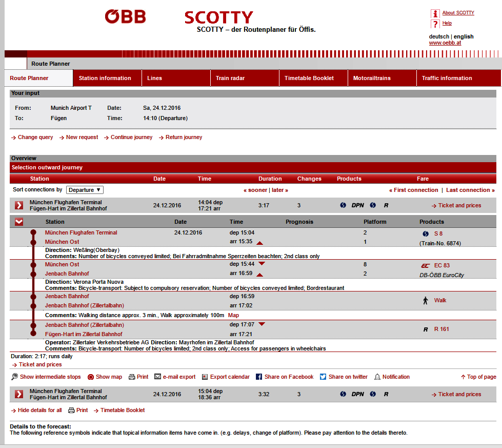Click the Export calendar icon
The width and height of the screenshot is (502, 448).
tap(205, 377)
